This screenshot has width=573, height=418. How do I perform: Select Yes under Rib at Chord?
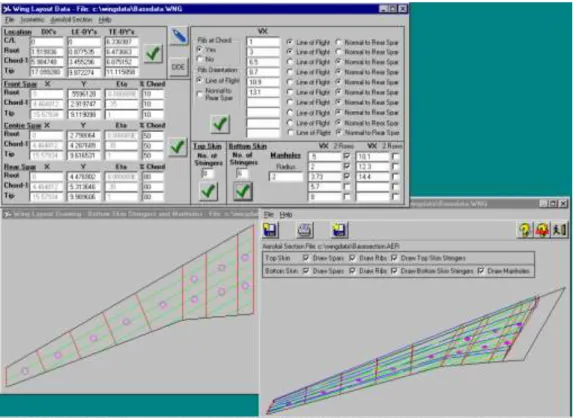click(x=200, y=49)
